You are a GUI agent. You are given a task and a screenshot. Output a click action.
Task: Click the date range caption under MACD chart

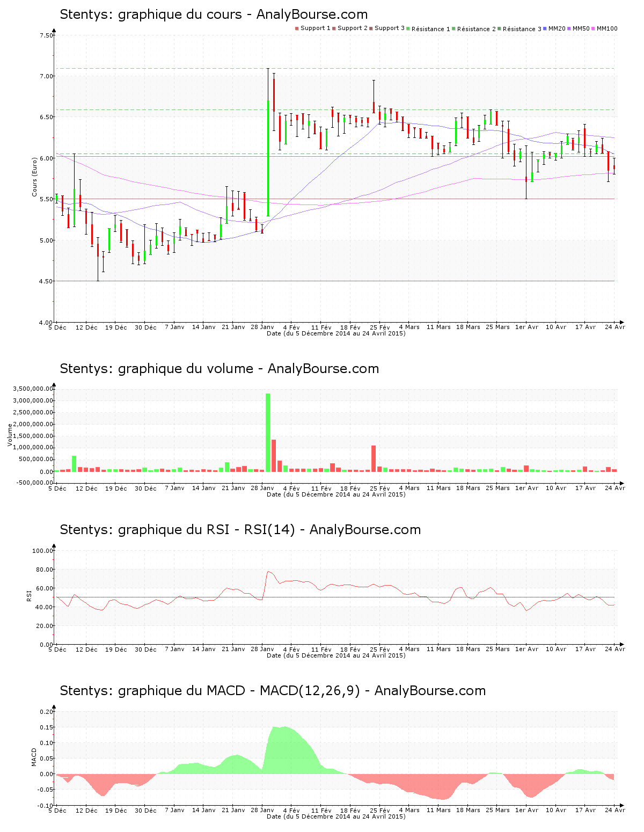(x=336, y=816)
